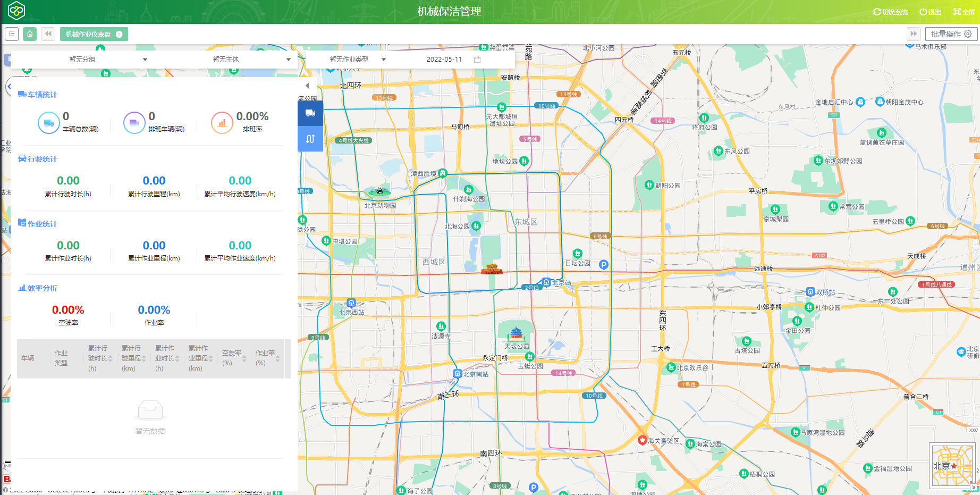Click the Beijing overview minimap thumbnail
Viewport: 980px width, 495px height.
tap(951, 466)
